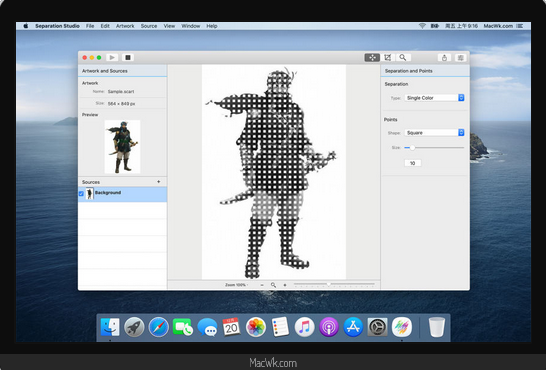Open the Edit menu
The height and width of the screenshot is (370, 546).
point(105,26)
